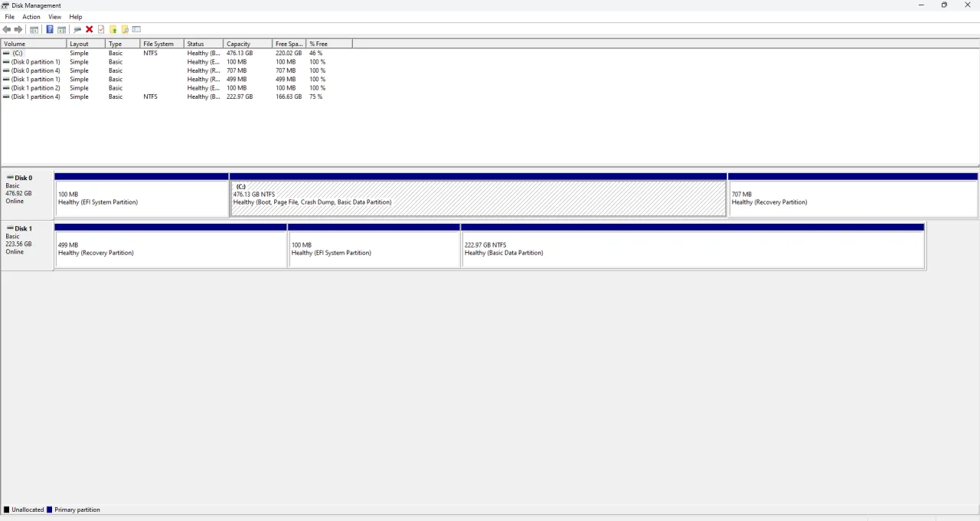Viewport: 980px width, 521px height.
Task: Click the blue Primary partition legend swatch
Action: pos(50,510)
